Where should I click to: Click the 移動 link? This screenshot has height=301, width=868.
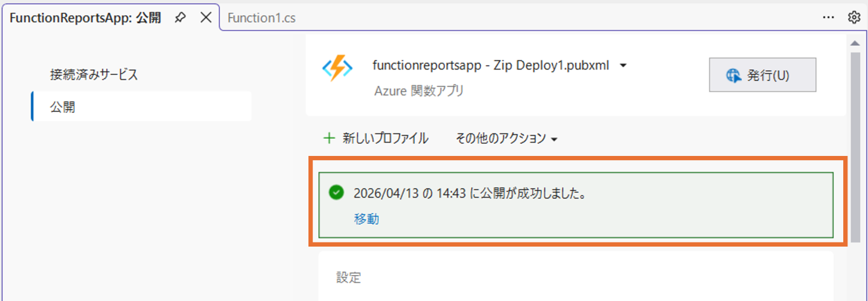(x=366, y=219)
